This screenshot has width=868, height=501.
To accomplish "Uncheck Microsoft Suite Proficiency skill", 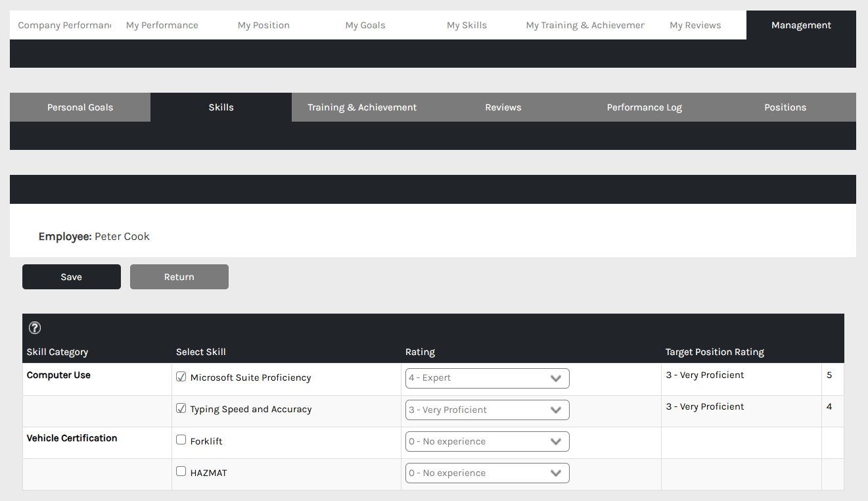I will pyautogui.click(x=181, y=377).
